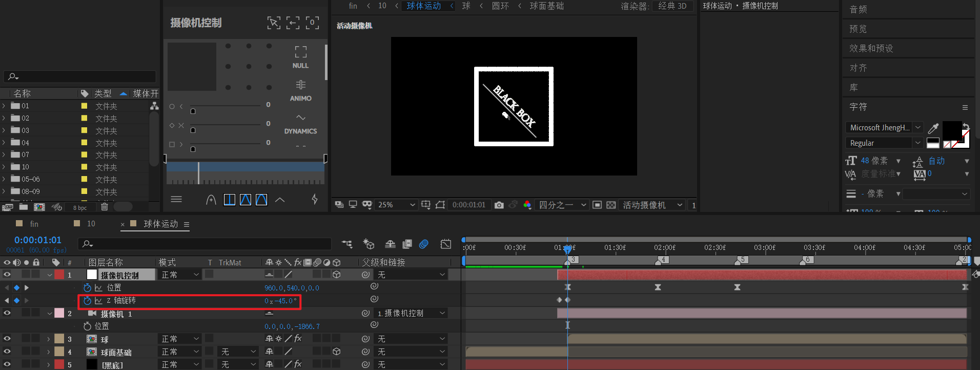Click the viewer timecode 0:00:01:01
The width and height of the screenshot is (980, 370).
(468, 205)
